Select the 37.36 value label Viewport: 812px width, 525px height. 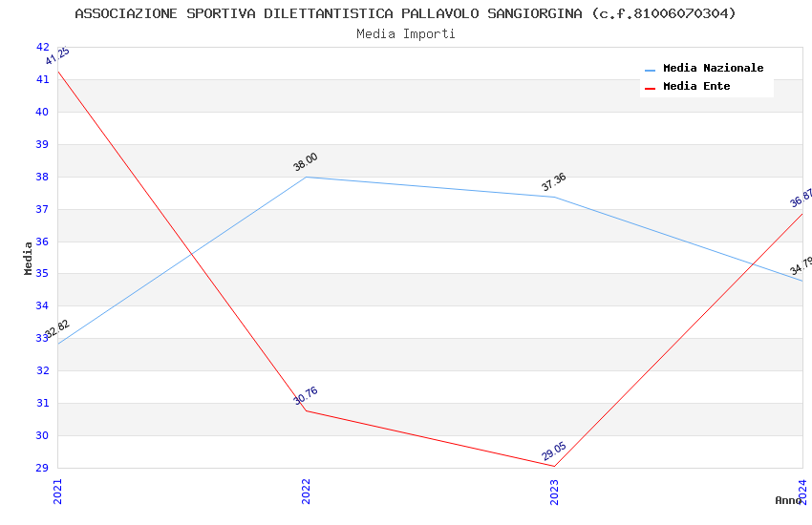pos(554,182)
